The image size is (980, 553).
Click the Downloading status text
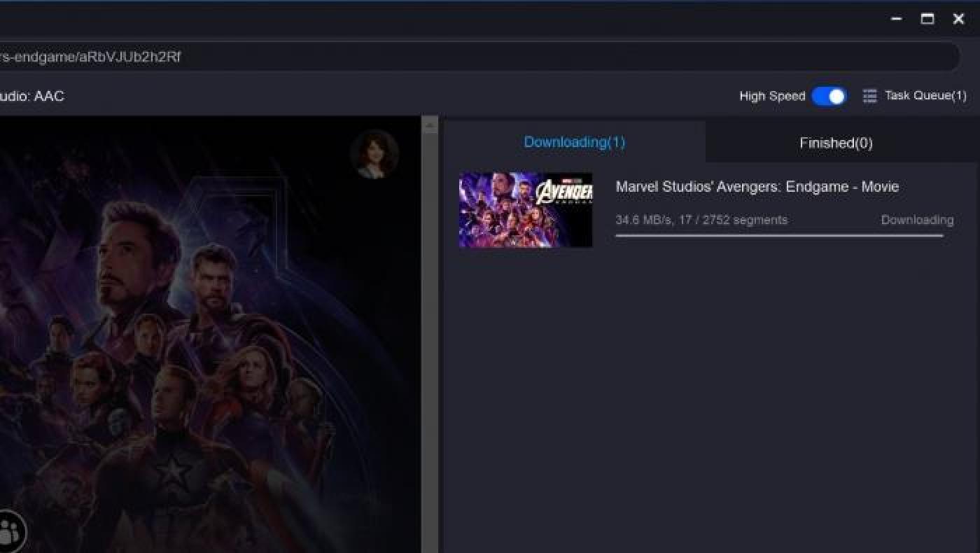click(x=916, y=220)
